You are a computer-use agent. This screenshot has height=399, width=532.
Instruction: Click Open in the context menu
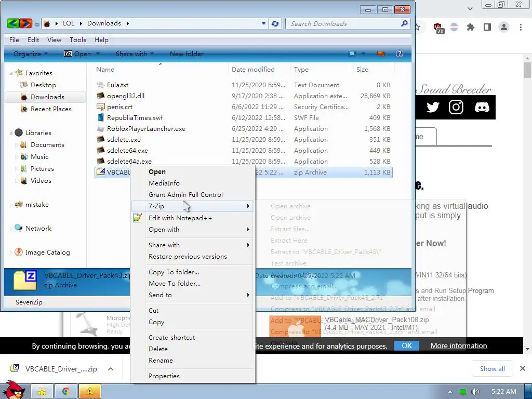[x=157, y=171]
